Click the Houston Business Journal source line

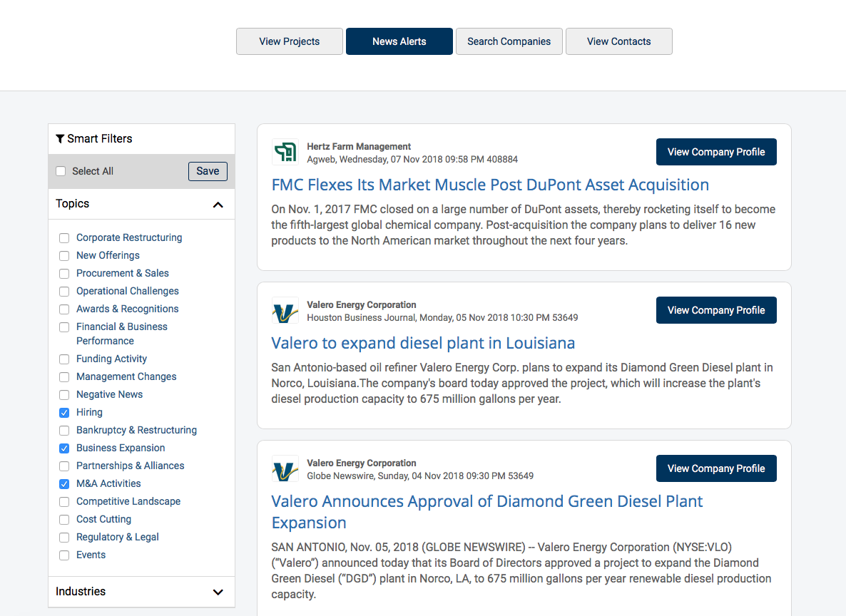(x=442, y=318)
